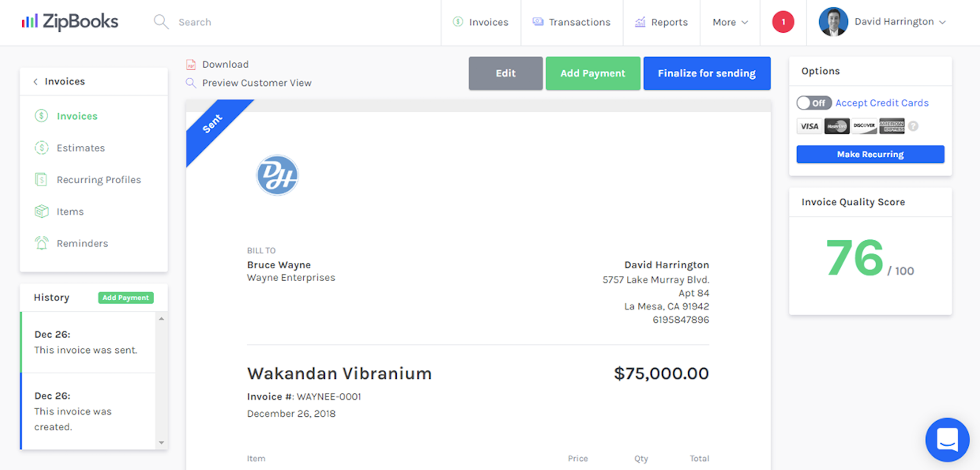The width and height of the screenshot is (980, 470).
Task: Open the red notification badge
Action: tap(783, 22)
